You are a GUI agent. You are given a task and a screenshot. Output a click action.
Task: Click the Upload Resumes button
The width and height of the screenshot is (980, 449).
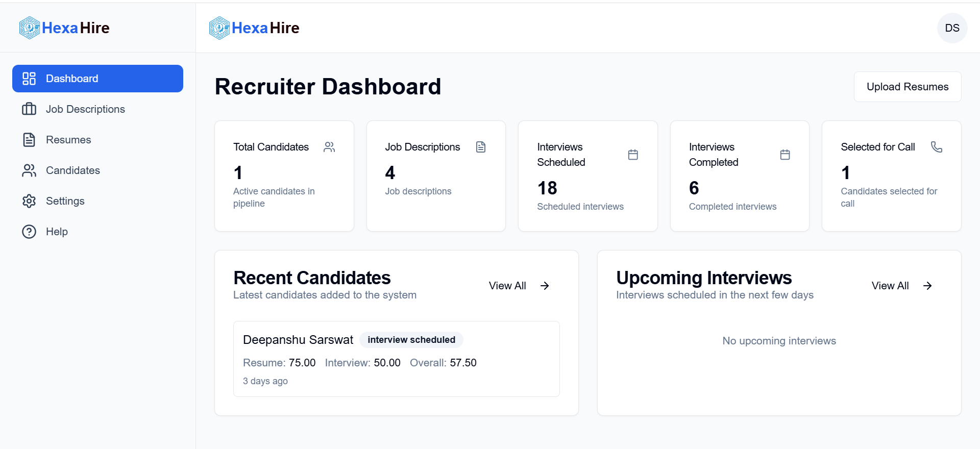click(907, 86)
